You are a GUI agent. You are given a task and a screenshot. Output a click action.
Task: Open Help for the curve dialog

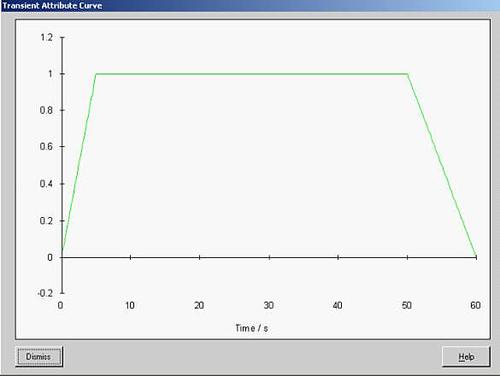tap(466, 357)
